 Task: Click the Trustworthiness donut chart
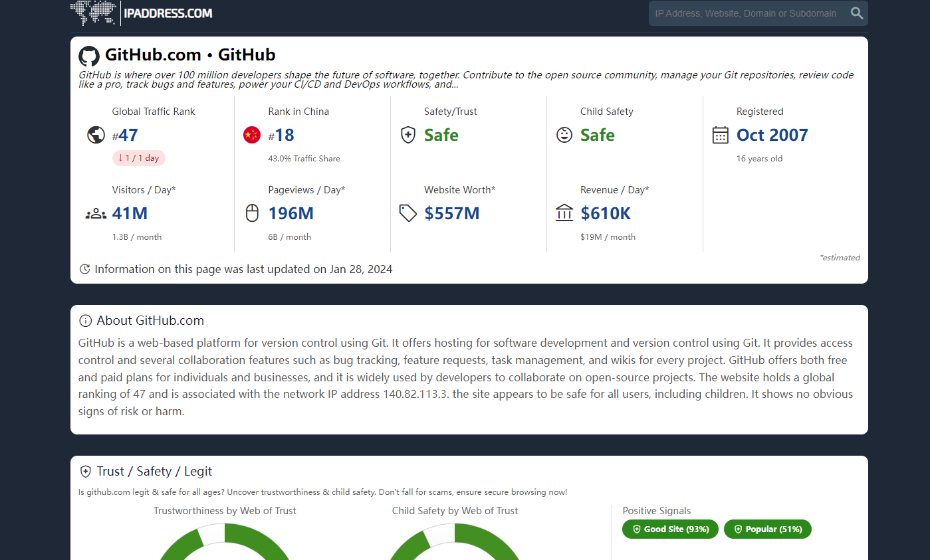(225, 541)
